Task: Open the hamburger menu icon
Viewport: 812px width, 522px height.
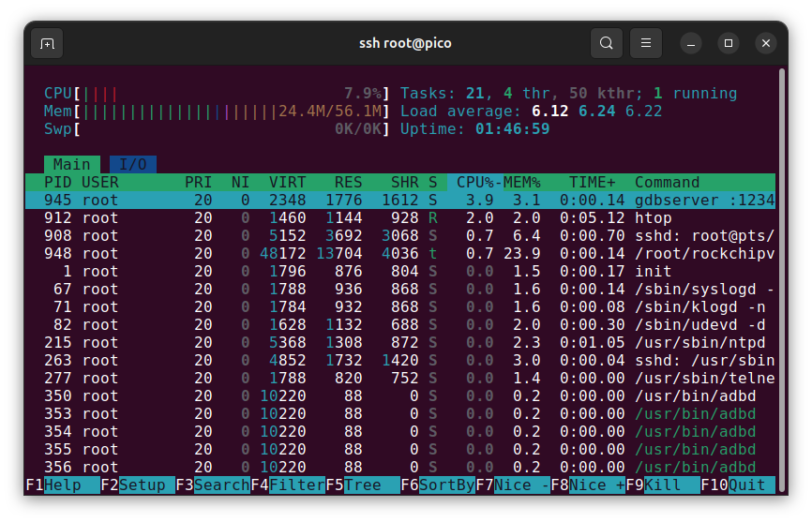Action: point(646,43)
